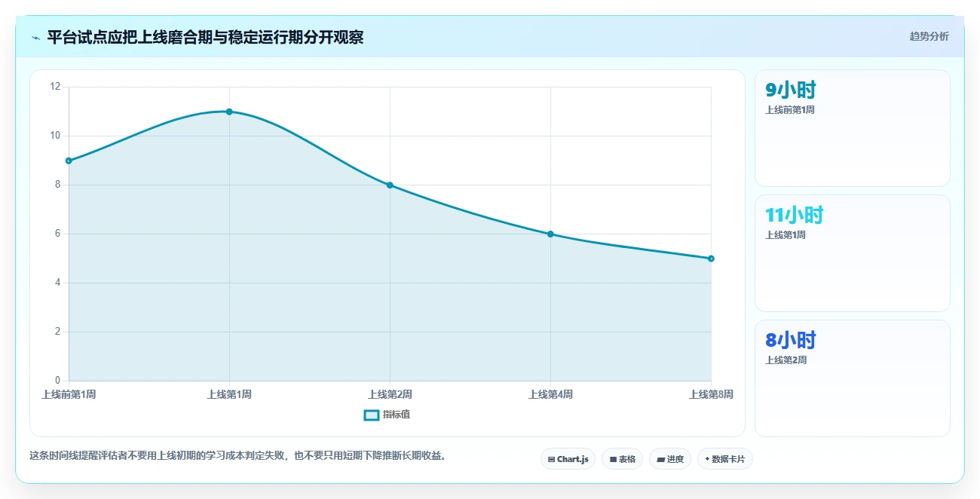Image resolution: width=980 pixels, height=499 pixels.
Task: Click x-axis label 上线第8周
Action: (x=711, y=394)
